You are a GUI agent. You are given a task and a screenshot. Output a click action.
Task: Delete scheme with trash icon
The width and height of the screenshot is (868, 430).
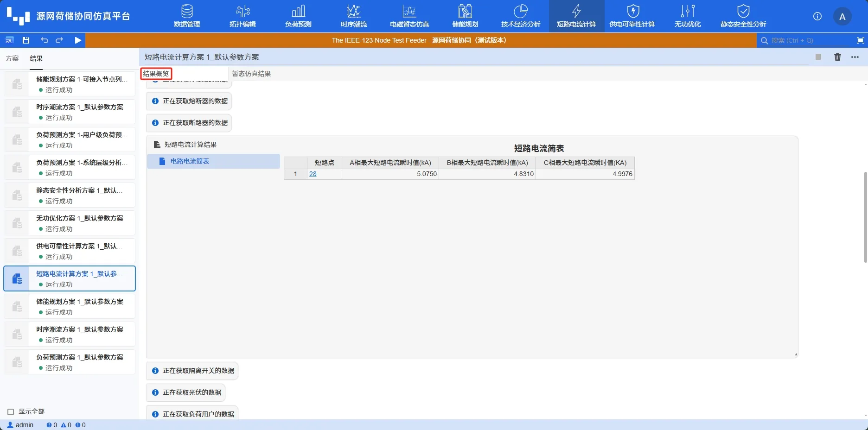[x=837, y=57]
